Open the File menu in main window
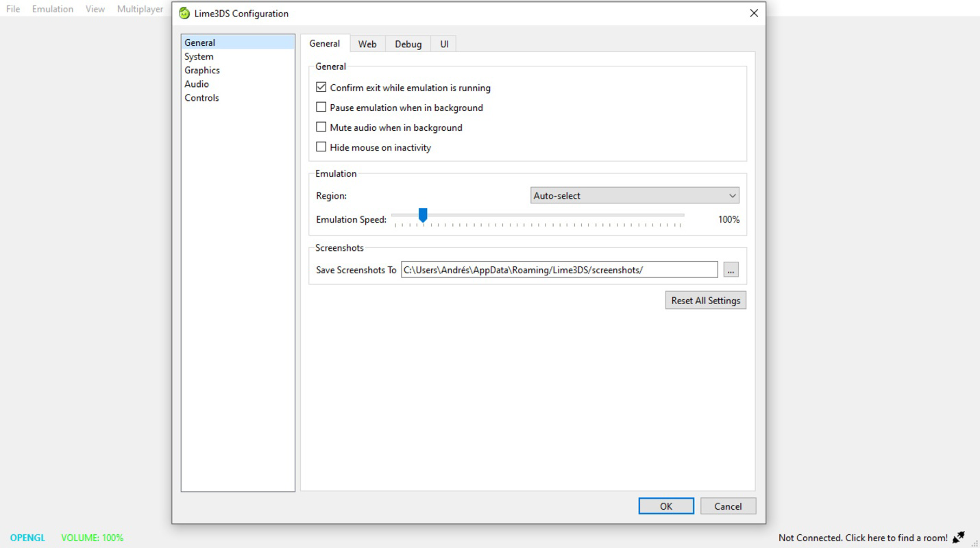 tap(13, 9)
